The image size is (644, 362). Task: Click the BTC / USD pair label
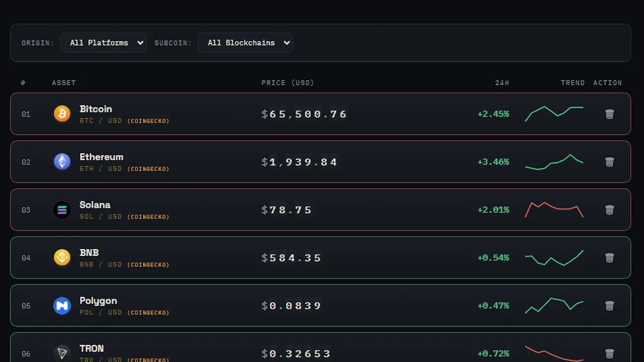(x=101, y=121)
